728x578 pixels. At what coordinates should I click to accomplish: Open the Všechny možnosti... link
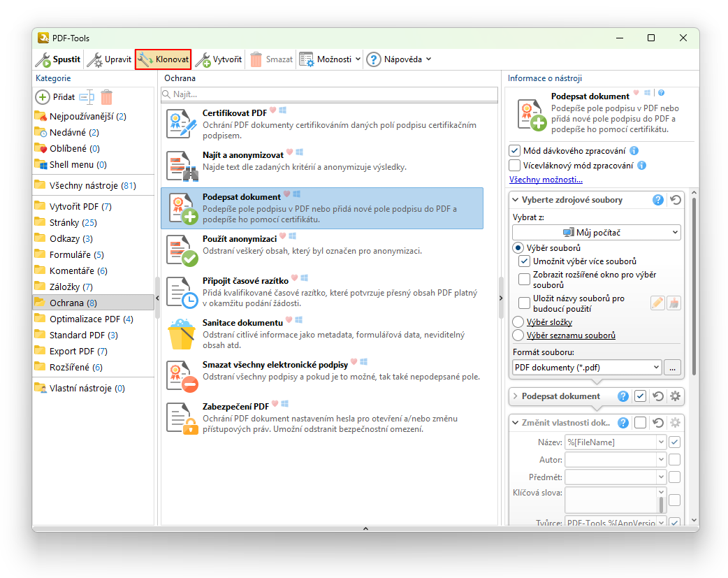(546, 180)
